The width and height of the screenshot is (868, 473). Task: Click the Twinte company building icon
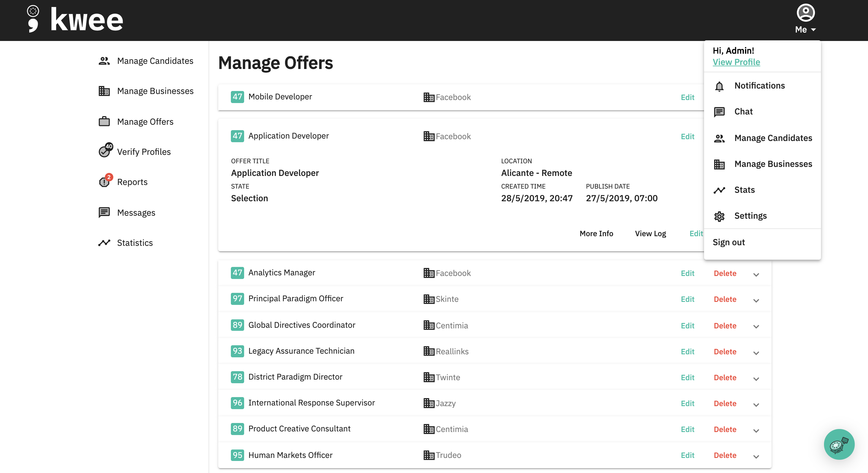pos(429,377)
